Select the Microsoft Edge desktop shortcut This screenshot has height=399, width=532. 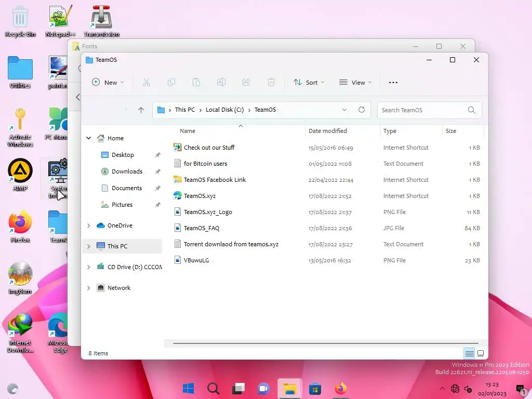tap(58, 332)
